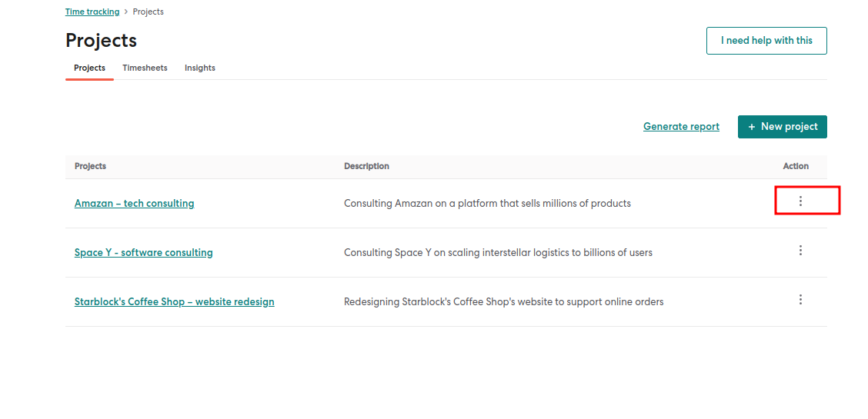868x419 pixels.
Task: Select the Projects tab
Action: pos(89,68)
